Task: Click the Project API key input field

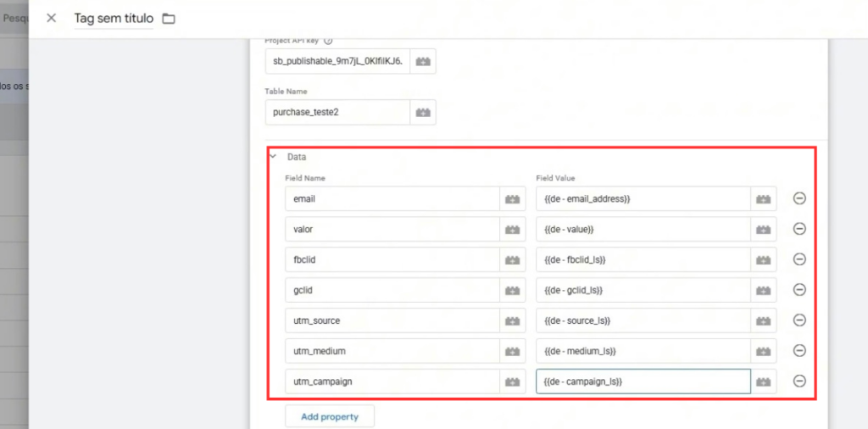Action: pyautogui.click(x=337, y=61)
